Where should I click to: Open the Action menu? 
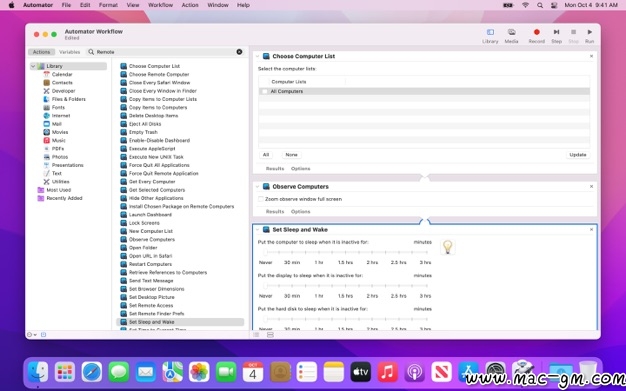190,5
